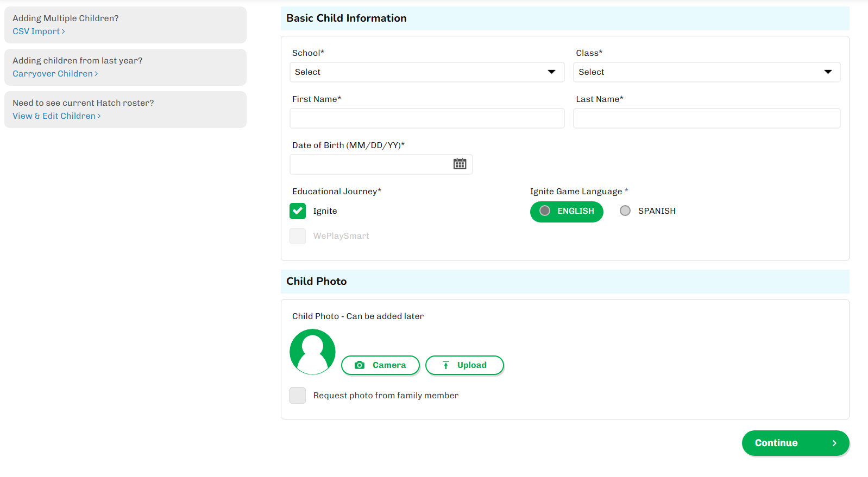Click into the Last Name field

(x=706, y=118)
